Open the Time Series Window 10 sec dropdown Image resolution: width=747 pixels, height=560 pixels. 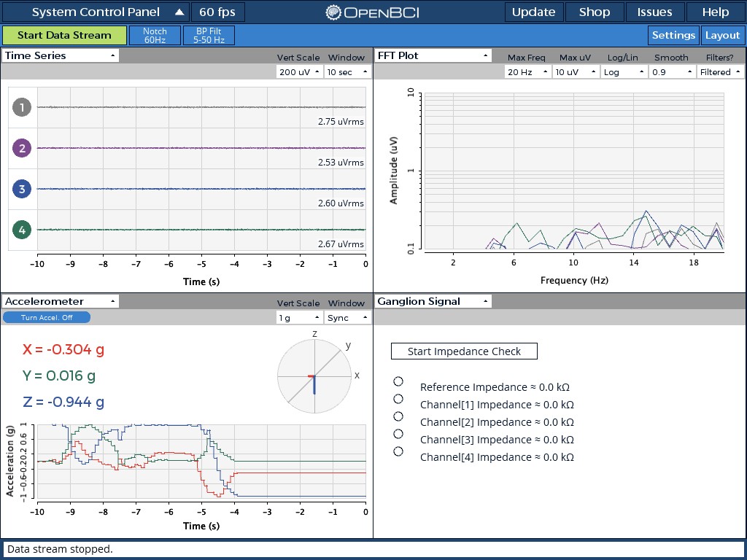coord(347,72)
